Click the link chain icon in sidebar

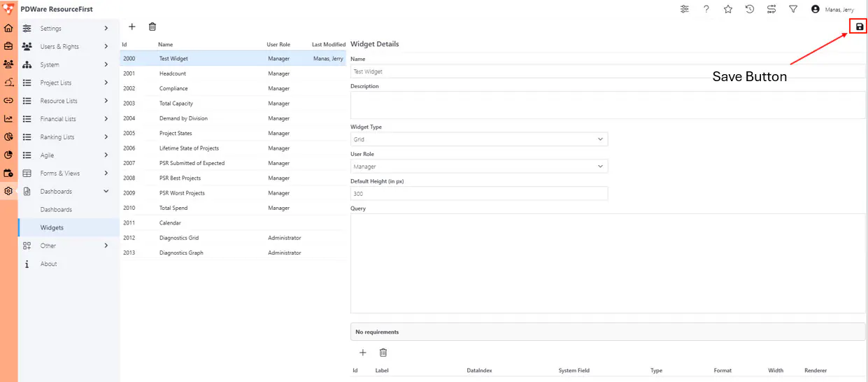coord(8,101)
